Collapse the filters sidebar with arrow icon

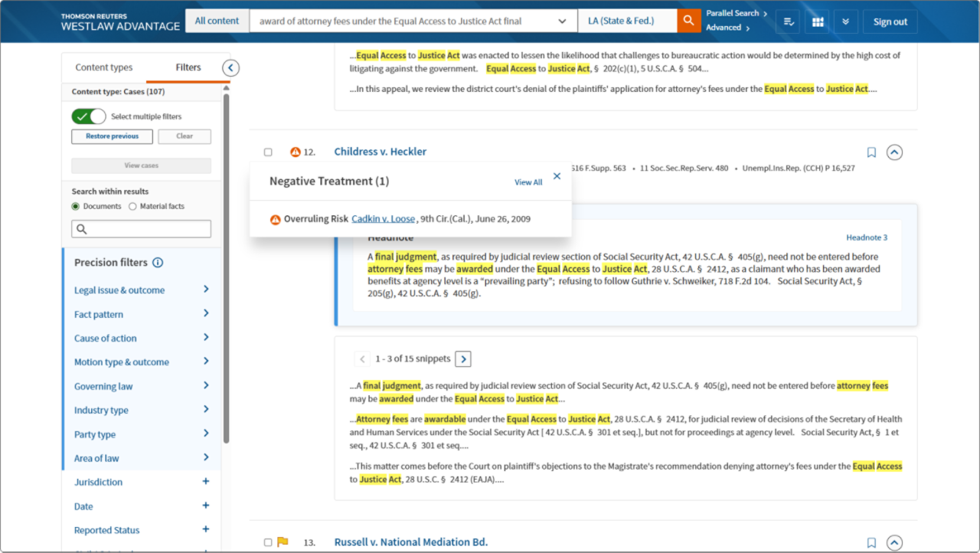230,68
